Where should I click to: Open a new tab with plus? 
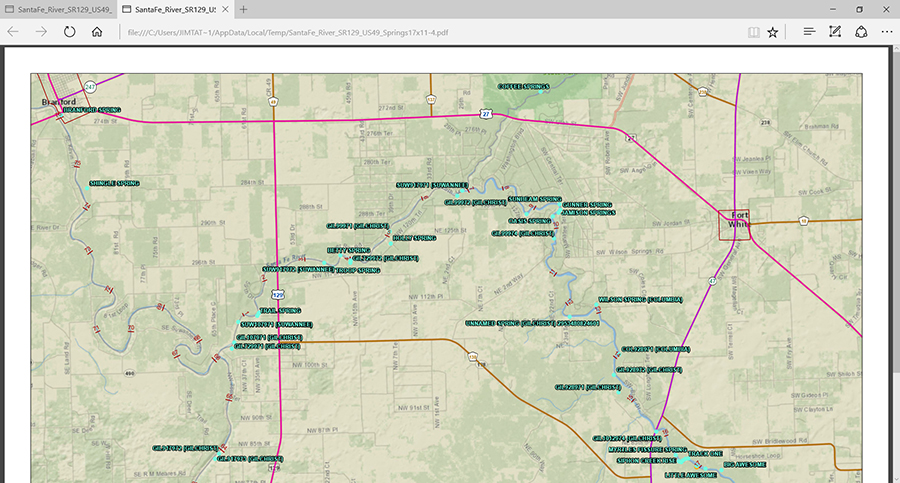pyautogui.click(x=243, y=9)
